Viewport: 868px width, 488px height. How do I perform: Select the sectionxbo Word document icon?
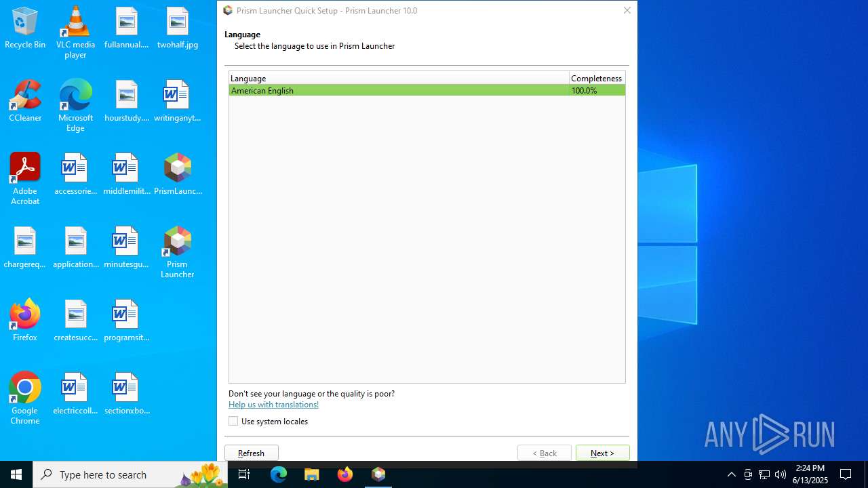click(x=126, y=394)
